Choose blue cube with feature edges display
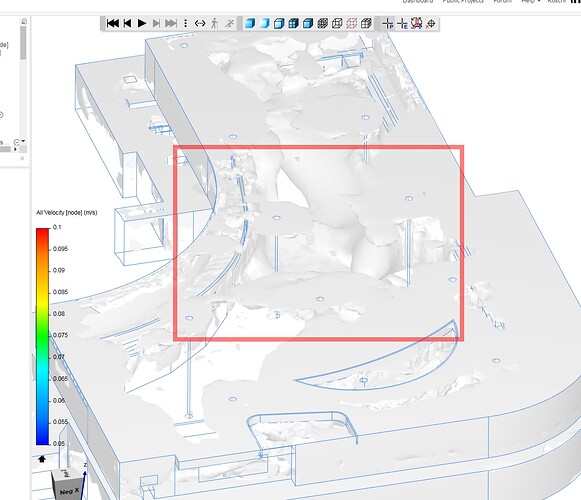 click(308, 23)
